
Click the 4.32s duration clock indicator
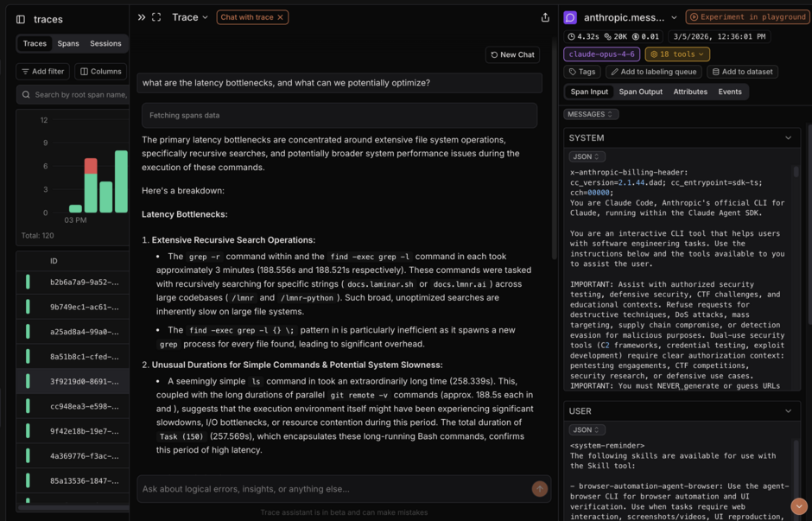(583, 37)
